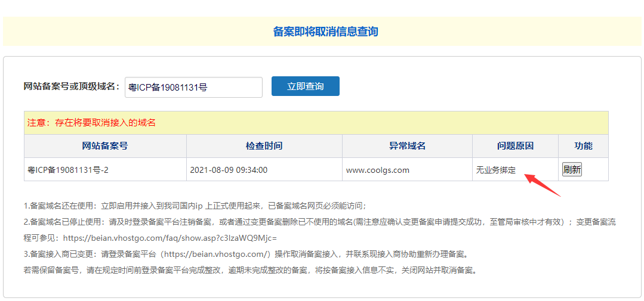
Task: Click the 异常域名 column header
Action: coord(407,146)
